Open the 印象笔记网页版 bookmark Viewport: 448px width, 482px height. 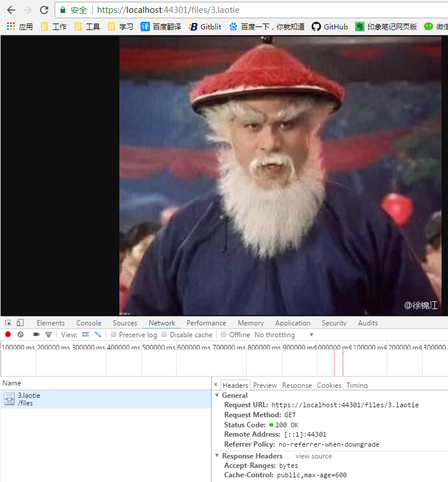tap(386, 26)
